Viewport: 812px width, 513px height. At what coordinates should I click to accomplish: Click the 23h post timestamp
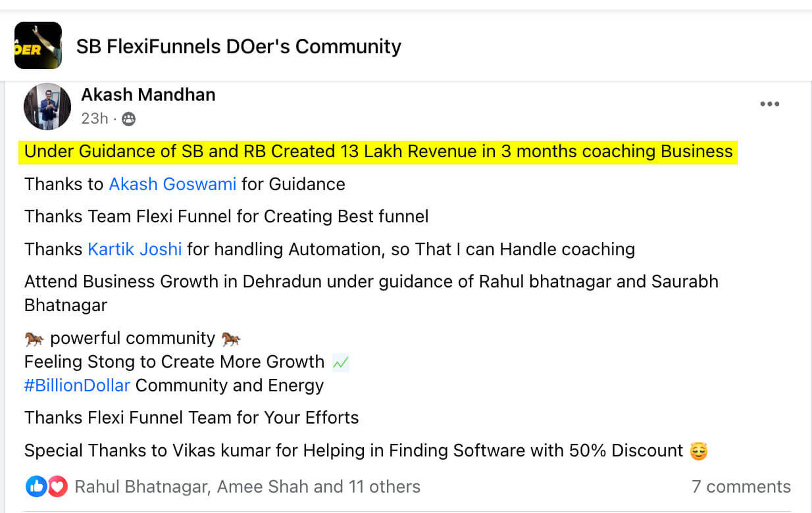point(94,118)
